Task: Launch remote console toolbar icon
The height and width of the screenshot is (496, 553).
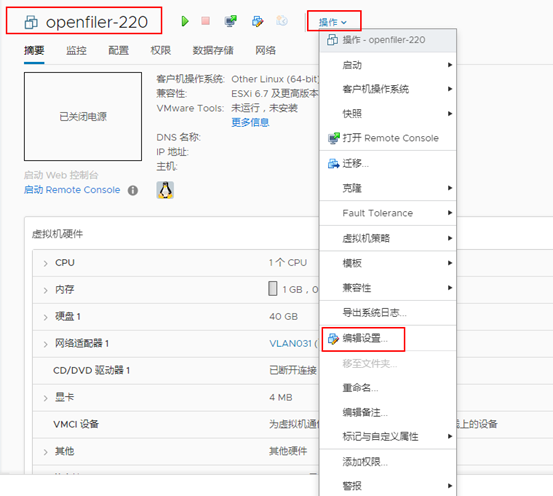Action: (231, 21)
